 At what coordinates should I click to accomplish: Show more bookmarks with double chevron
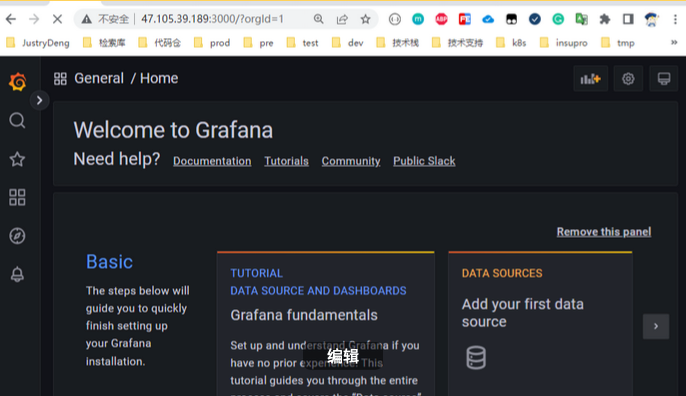(674, 42)
